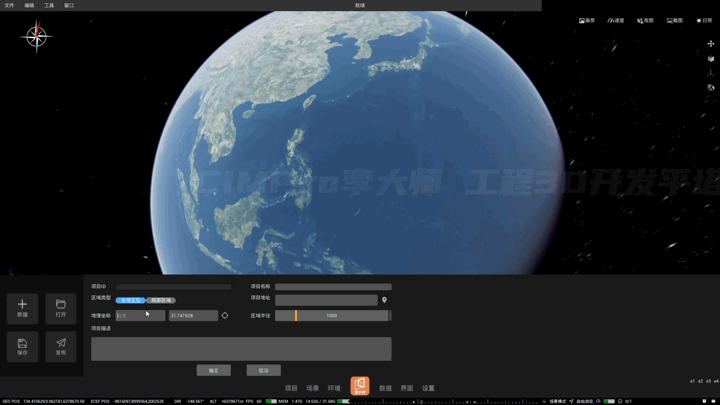Open the 编辑 menu

(29, 6)
